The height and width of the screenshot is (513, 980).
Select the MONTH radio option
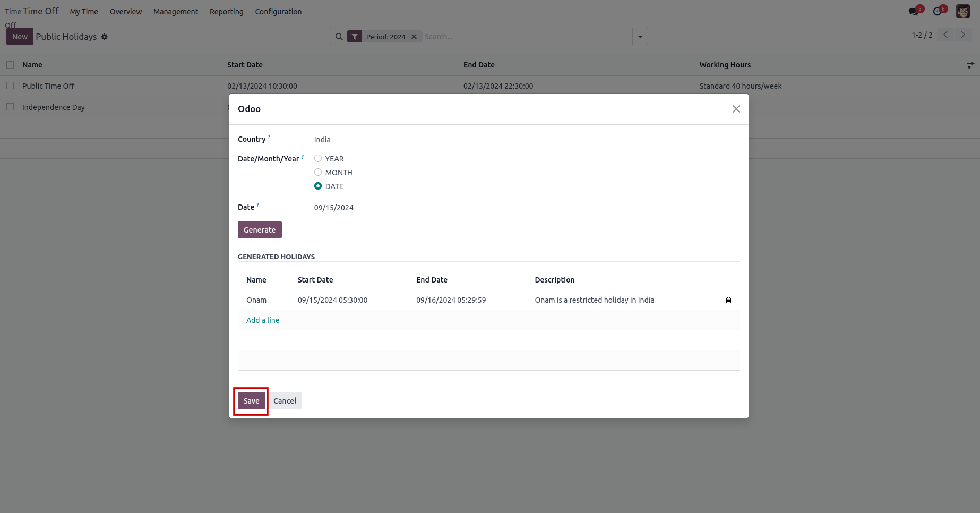[x=318, y=172]
